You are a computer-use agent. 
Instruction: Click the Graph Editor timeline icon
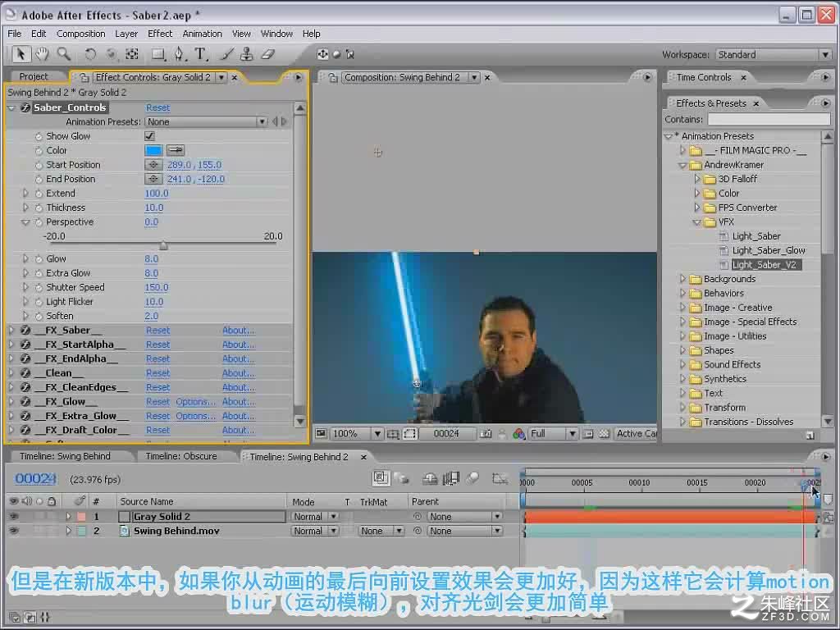click(x=500, y=478)
